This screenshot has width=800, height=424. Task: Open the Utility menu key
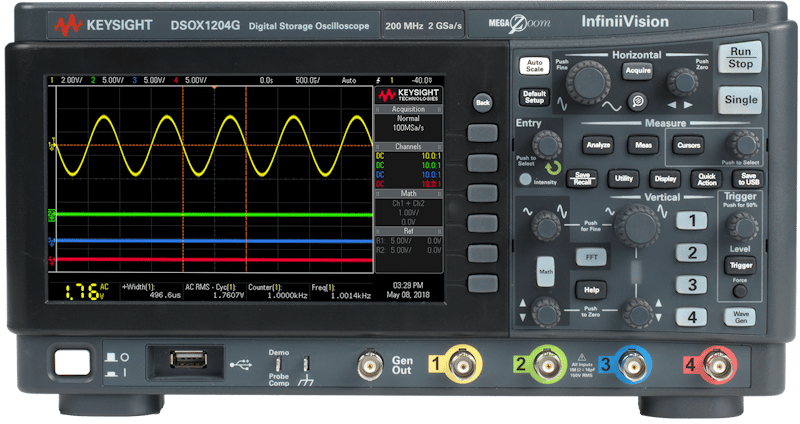pos(623,179)
